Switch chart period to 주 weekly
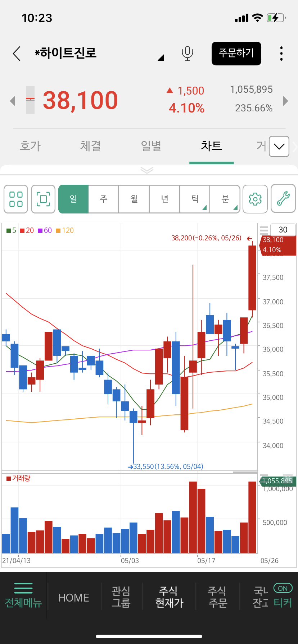Viewport: 298px width, 644px height. pos(104,199)
